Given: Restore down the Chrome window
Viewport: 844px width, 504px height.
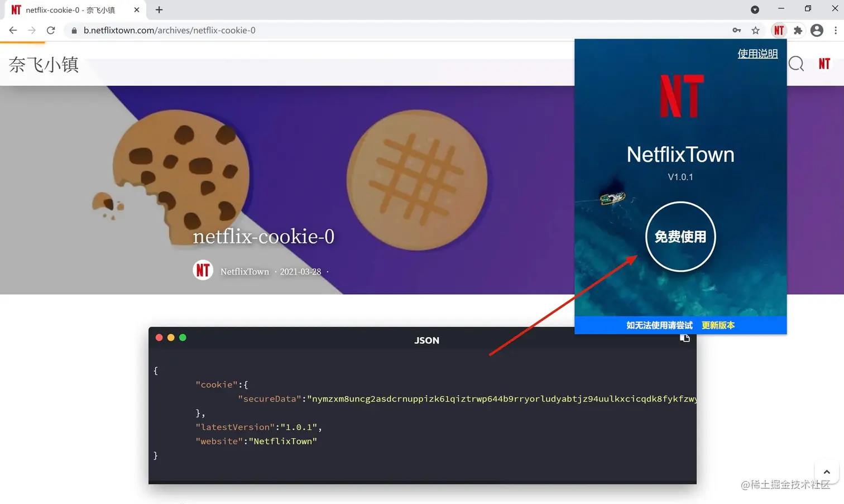Looking at the screenshot, I should [808, 8].
